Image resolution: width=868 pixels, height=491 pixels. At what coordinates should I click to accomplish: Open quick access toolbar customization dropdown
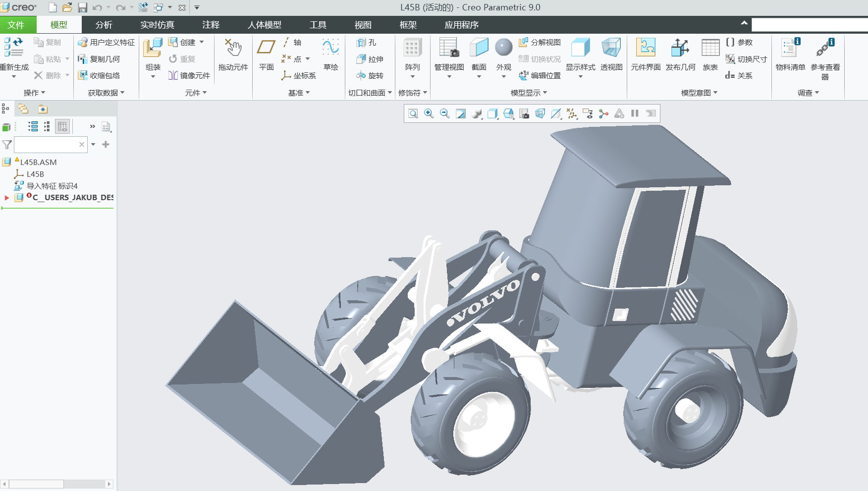click(197, 7)
